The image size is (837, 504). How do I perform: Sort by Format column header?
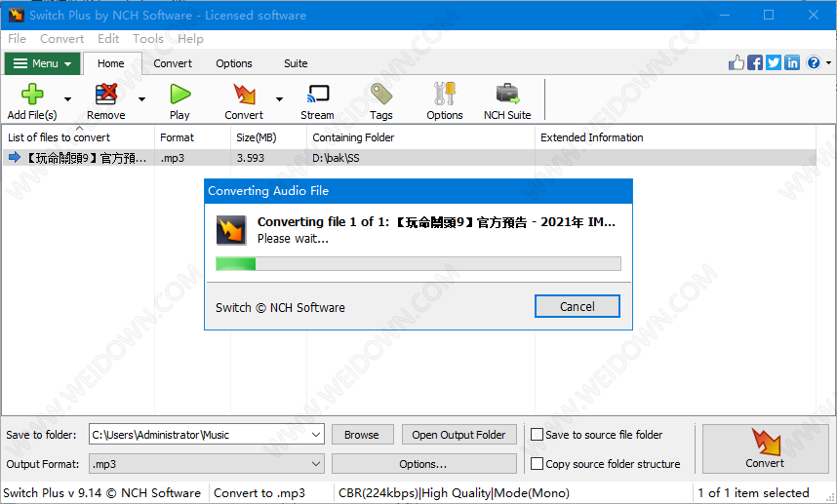coord(193,137)
